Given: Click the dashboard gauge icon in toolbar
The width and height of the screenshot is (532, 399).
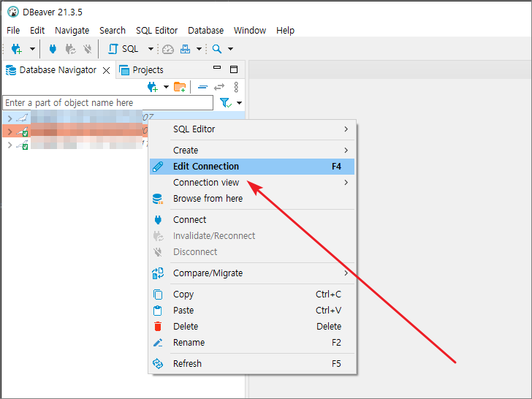Looking at the screenshot, I should point(167,49).
